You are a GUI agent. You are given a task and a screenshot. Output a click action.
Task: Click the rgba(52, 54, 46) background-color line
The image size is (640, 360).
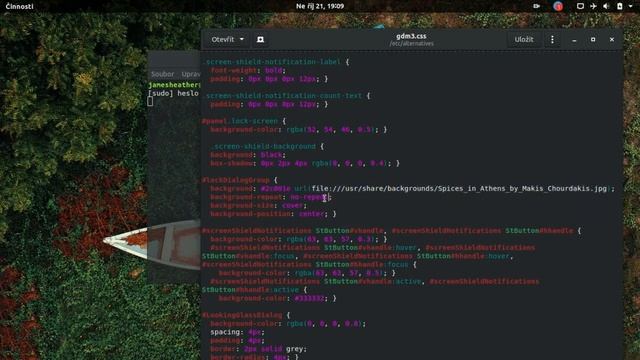[298, 129]
